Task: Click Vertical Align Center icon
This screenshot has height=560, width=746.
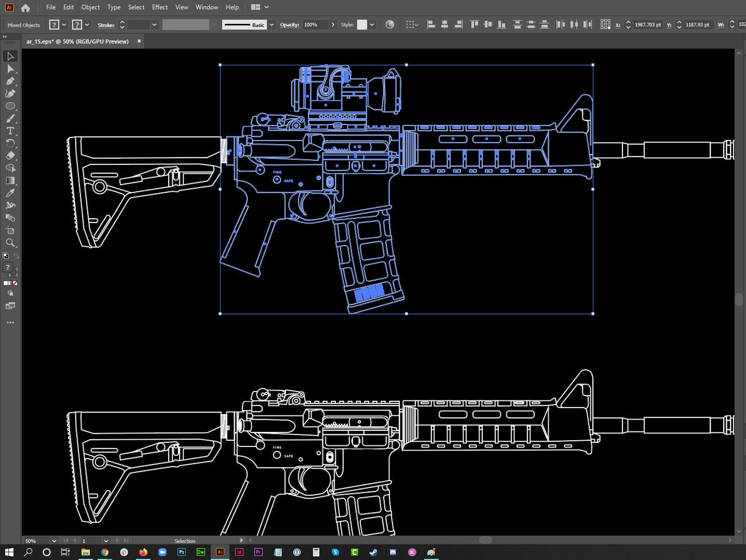Action: click(x=488, y=24)
